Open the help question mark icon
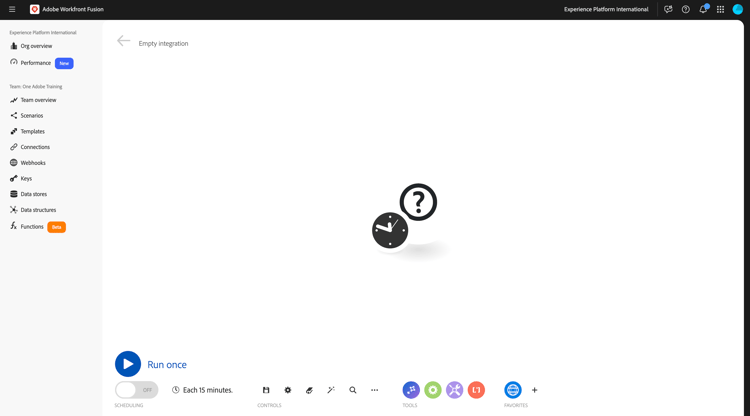Screen dimensions: 750x416 [685, 9]
